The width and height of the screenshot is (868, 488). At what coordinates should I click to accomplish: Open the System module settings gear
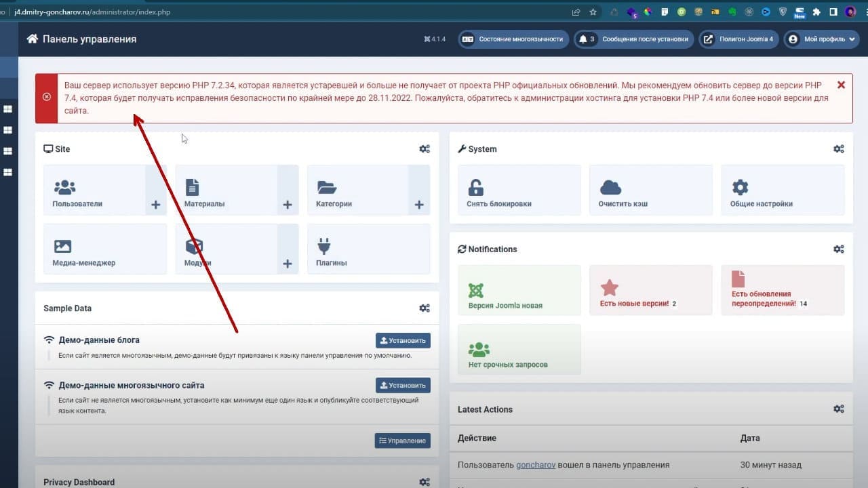coord(839,149)
